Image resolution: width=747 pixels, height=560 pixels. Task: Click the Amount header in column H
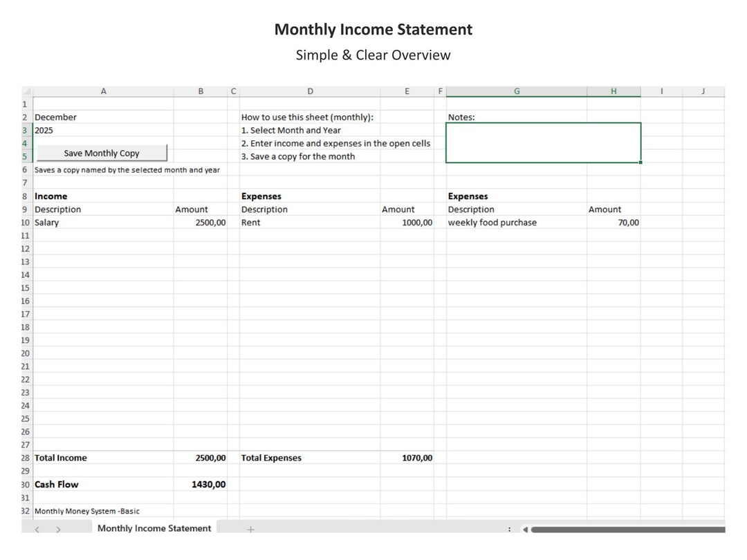[x=614, y=209]
